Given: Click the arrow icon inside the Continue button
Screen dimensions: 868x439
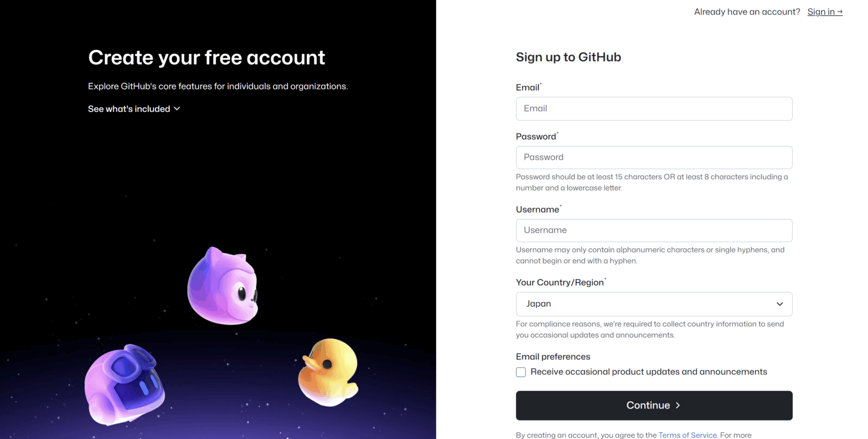Looking at the screenshot, I should tap(676, 405).
